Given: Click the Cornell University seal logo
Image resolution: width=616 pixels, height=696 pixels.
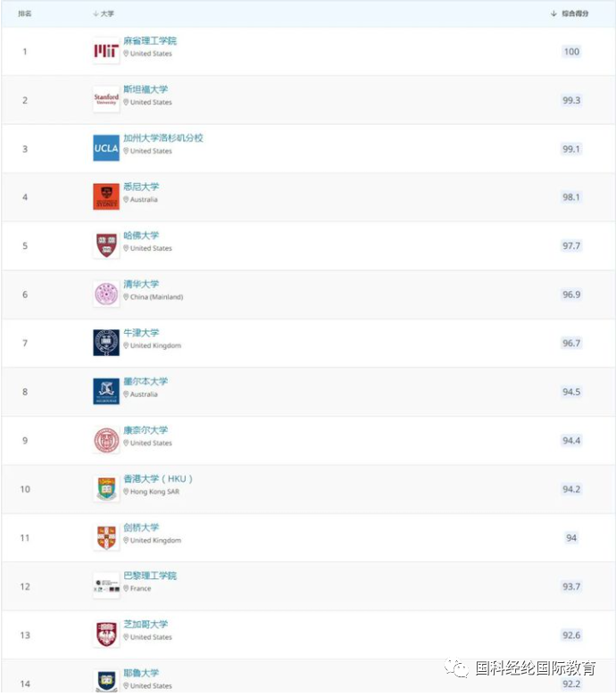Looking at the screenshot, I should pos(106,440).
